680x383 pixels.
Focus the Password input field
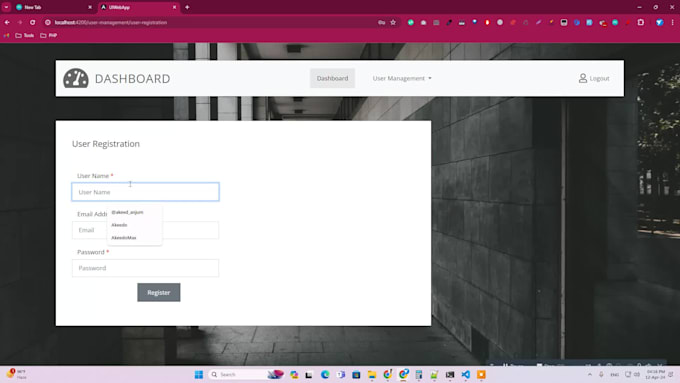[145, 268]
